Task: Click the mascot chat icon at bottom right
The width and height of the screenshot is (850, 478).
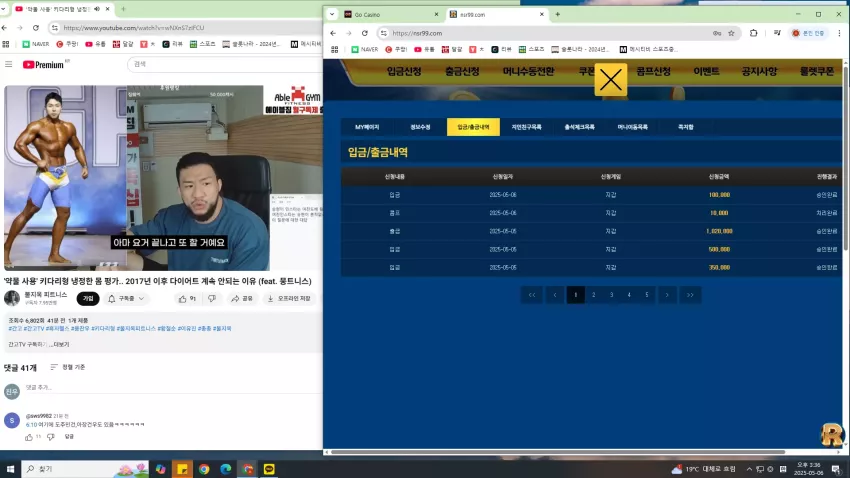Action: (x=832, y=435)
